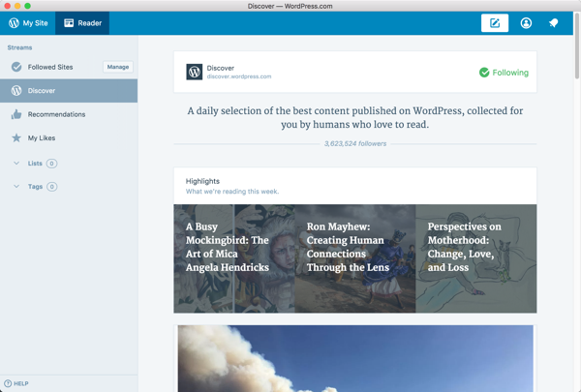Click 'What we're reading this week.' text
The width and height of the screenshot is (581, 392).
point(232,192)
